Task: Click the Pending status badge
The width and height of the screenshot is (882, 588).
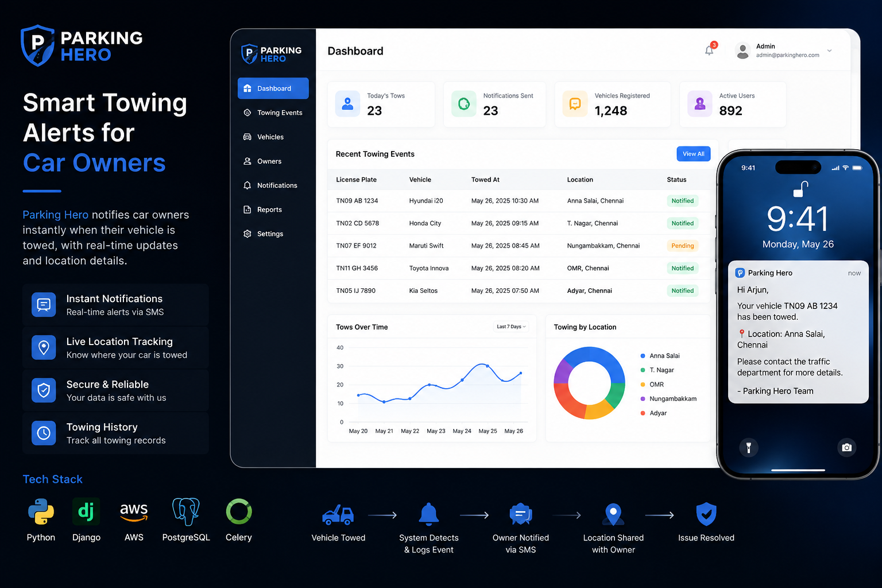Action: coord(682,246)
